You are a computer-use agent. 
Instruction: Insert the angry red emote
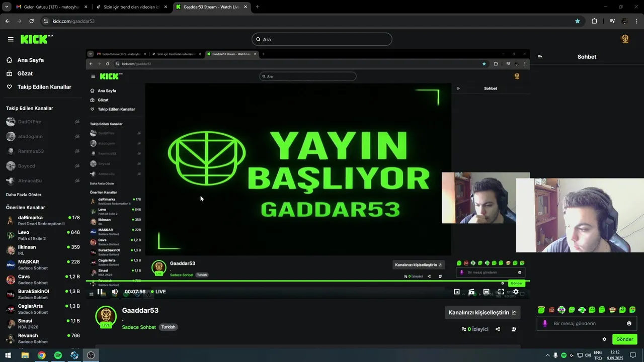click(551, 310)
